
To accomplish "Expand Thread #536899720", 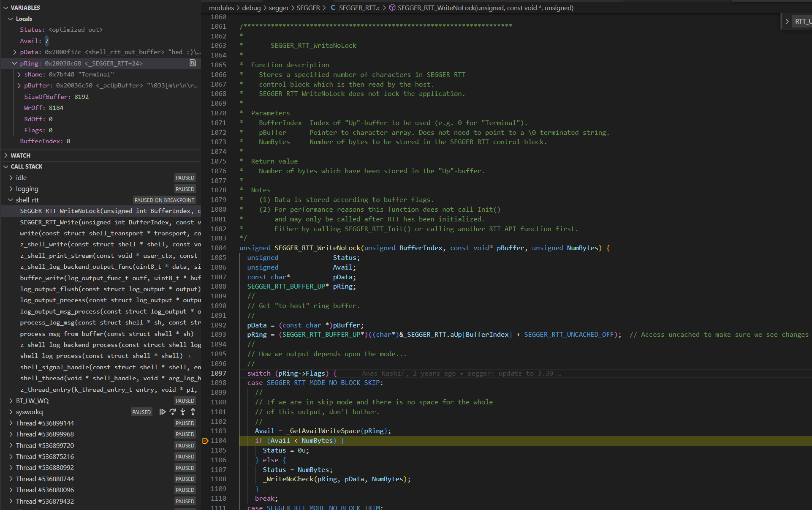I will pos(11,446).
